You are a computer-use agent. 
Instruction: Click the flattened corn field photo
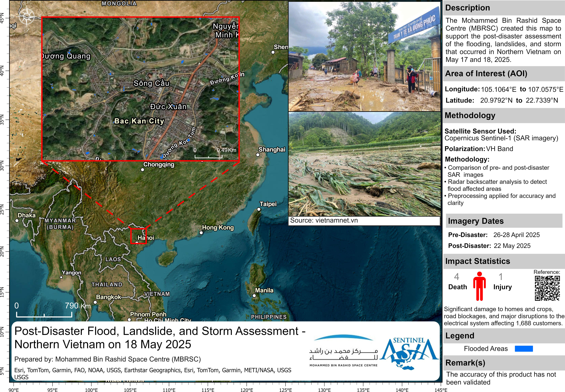[364, 164]
